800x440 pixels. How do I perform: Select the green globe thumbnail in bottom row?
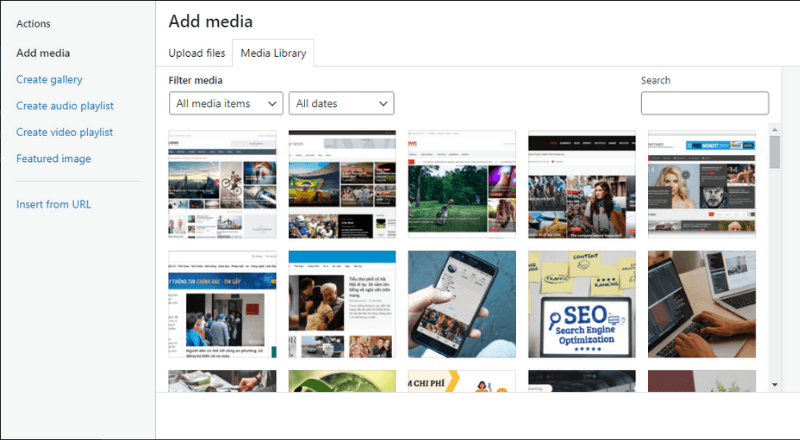(x=342, y=381)
